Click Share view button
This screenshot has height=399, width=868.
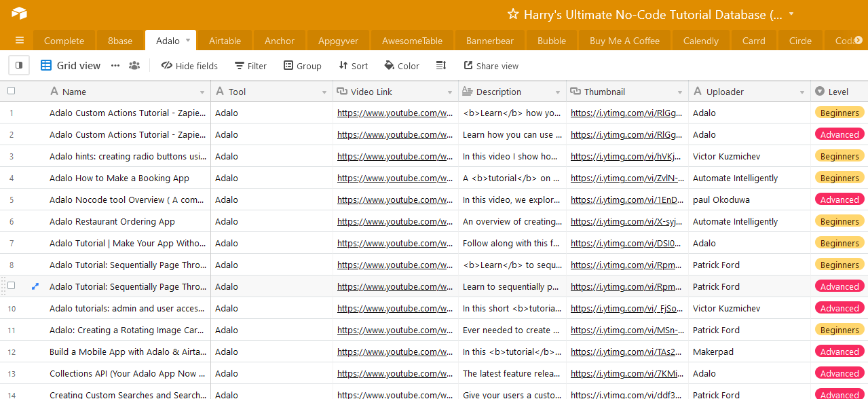click(491, 66)
